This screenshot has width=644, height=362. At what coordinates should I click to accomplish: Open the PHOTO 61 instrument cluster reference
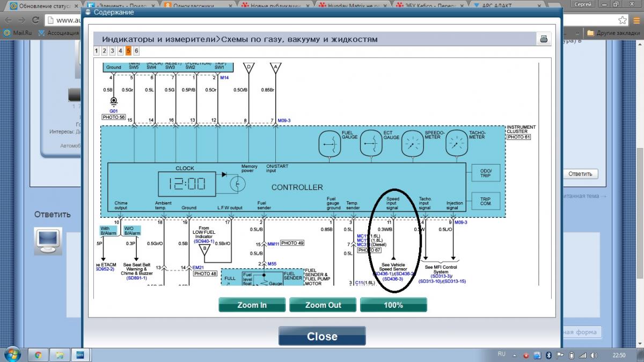(518, 137)
